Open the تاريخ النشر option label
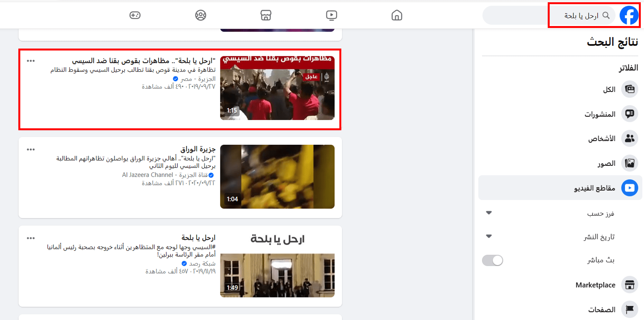 click(x=599, y=237)
